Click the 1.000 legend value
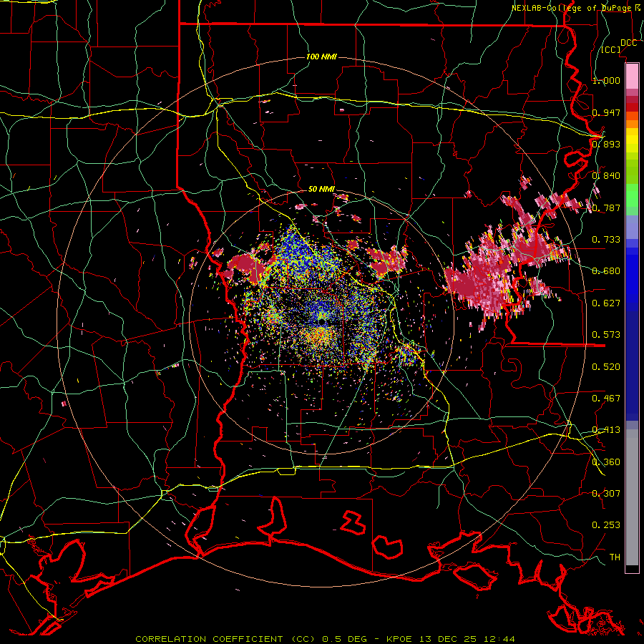Image resolution: width=644 pixels, height=644 pixels. [x=606, y=80]
